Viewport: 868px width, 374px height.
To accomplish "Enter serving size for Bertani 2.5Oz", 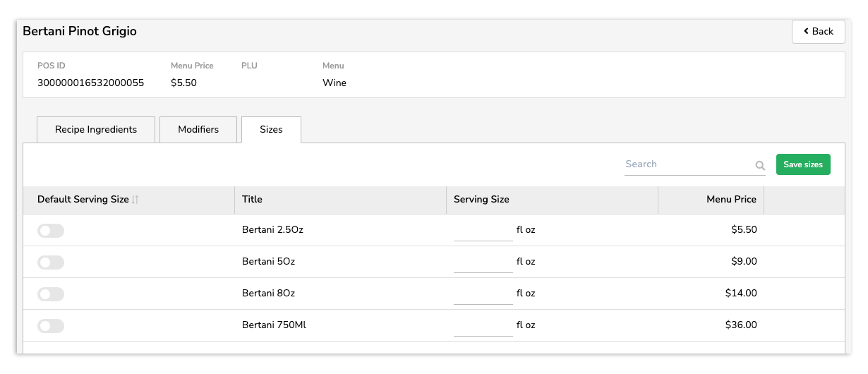I will click(483, 231).
